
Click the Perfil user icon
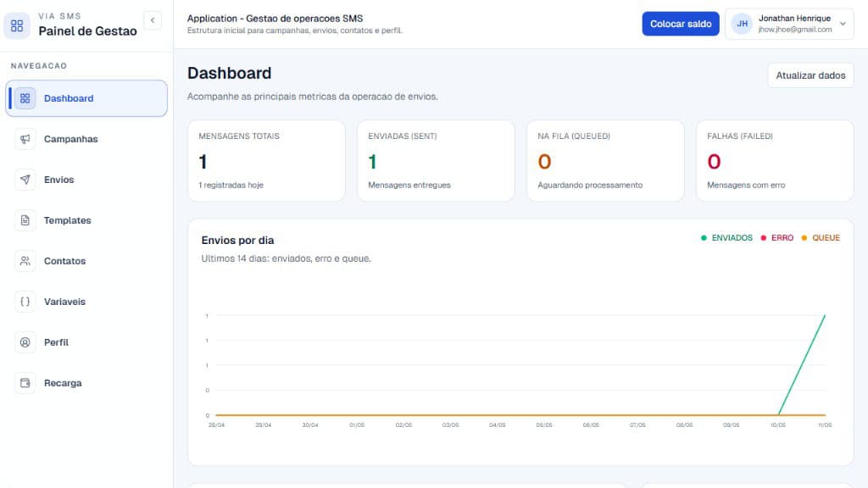pyautogui.click(x=25, y=342)
